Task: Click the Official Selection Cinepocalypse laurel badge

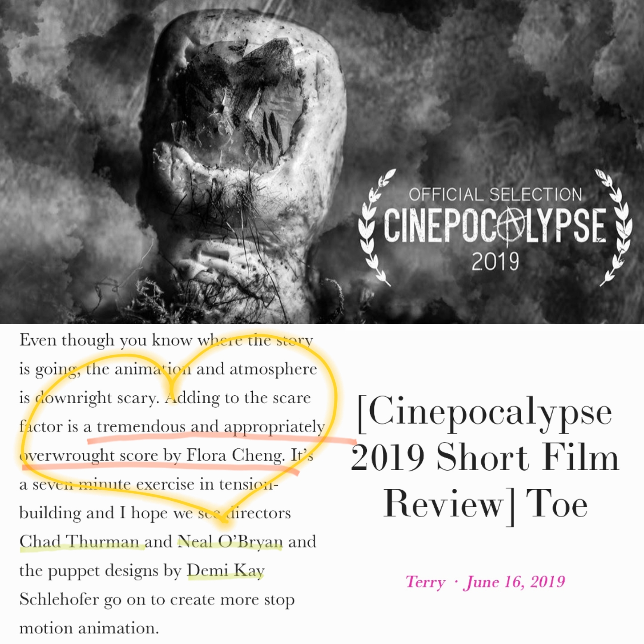Action: pyautogui.click(x=495, y=228)
